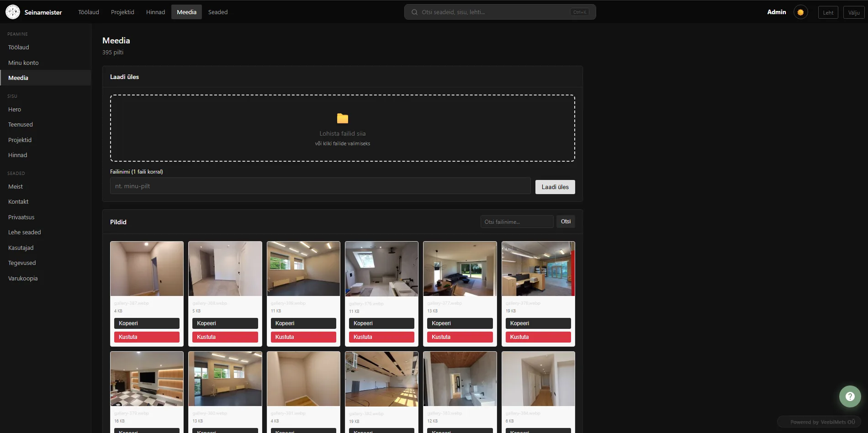
Task: Open Projektid in the top navigation
Action: click(x=122, y=12)
